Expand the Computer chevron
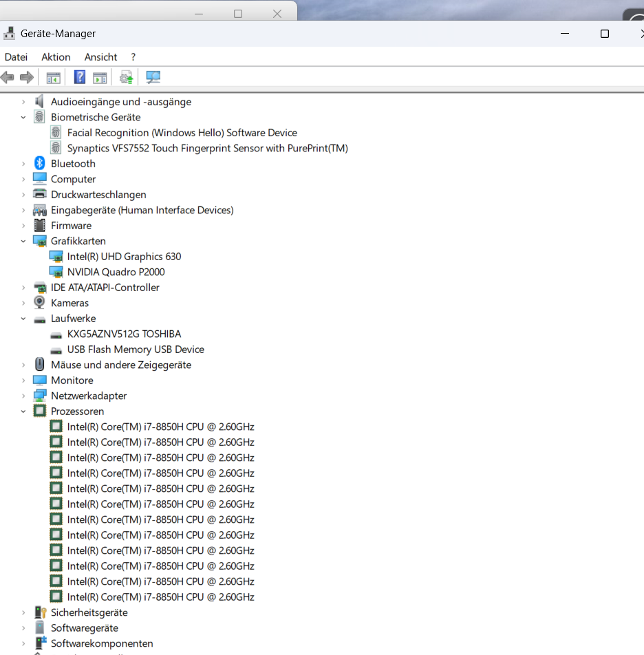This screenshot has height=655, width=644. pyautogui.click(x=23, y=179)
